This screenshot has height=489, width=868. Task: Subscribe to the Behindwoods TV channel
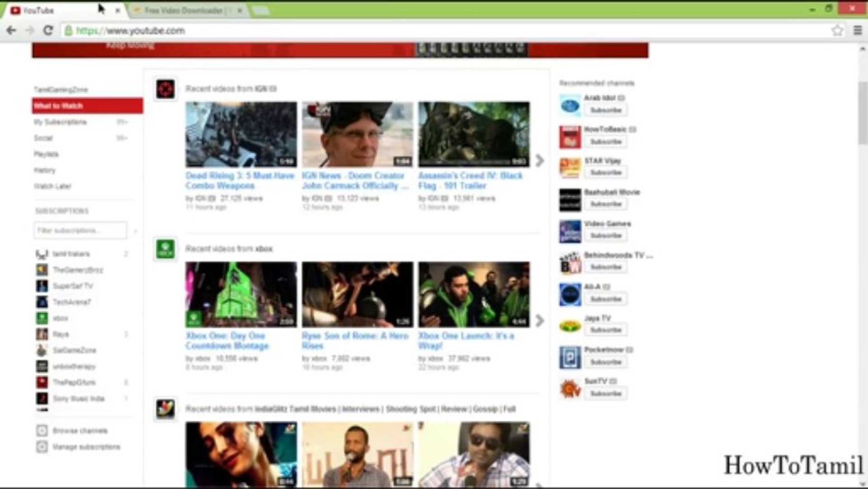tap(606, 267)
